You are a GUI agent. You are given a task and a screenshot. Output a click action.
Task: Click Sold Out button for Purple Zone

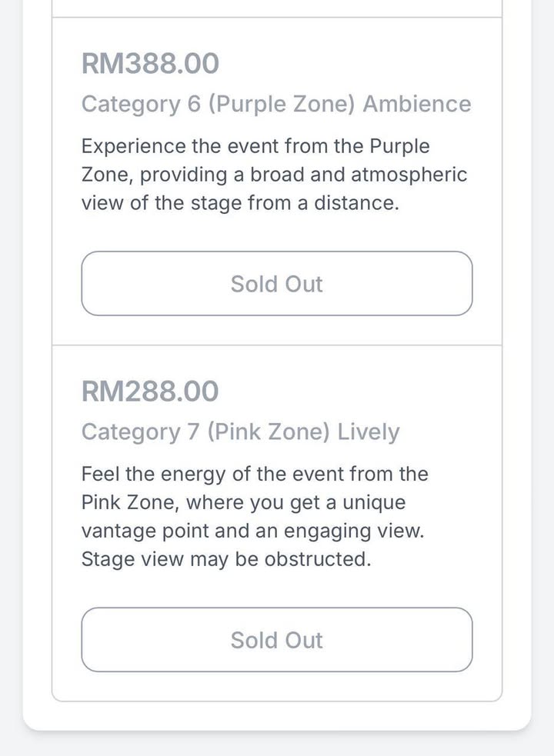(x=277, y=284)
